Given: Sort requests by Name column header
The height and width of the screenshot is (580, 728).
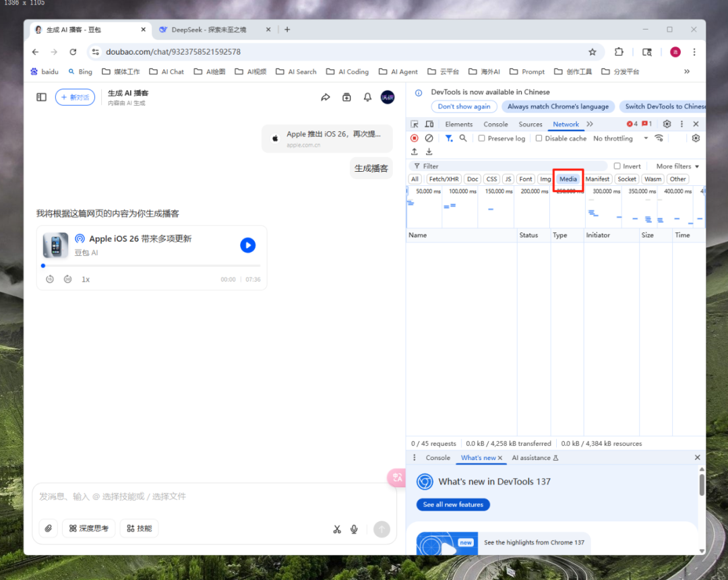Looking at the screenshot, I should (462, 235).
